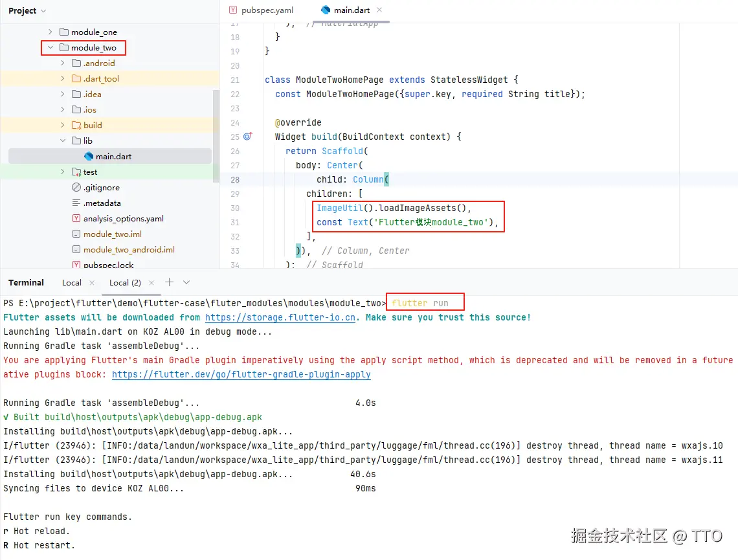The height and width of the screenshot is (560, 738).
Task: Click the analysis_options.yaml file icon
Action: (x=78, y=218)
